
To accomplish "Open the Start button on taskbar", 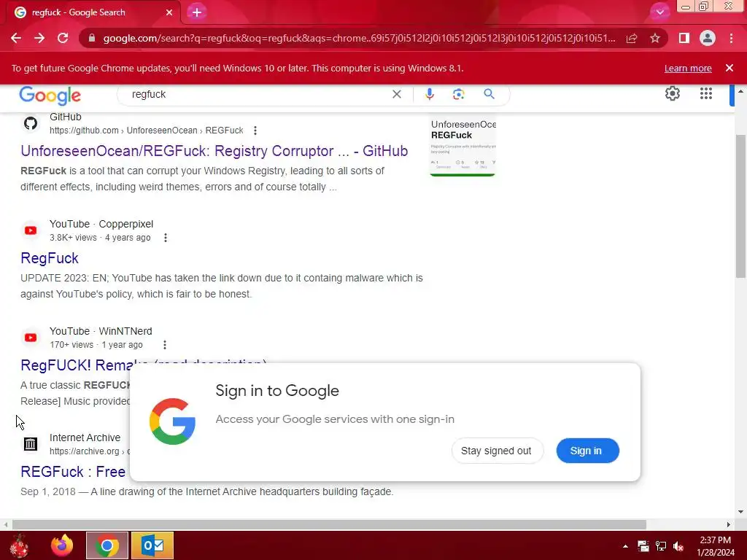I will pyautogui.click(x=19, y=545).
